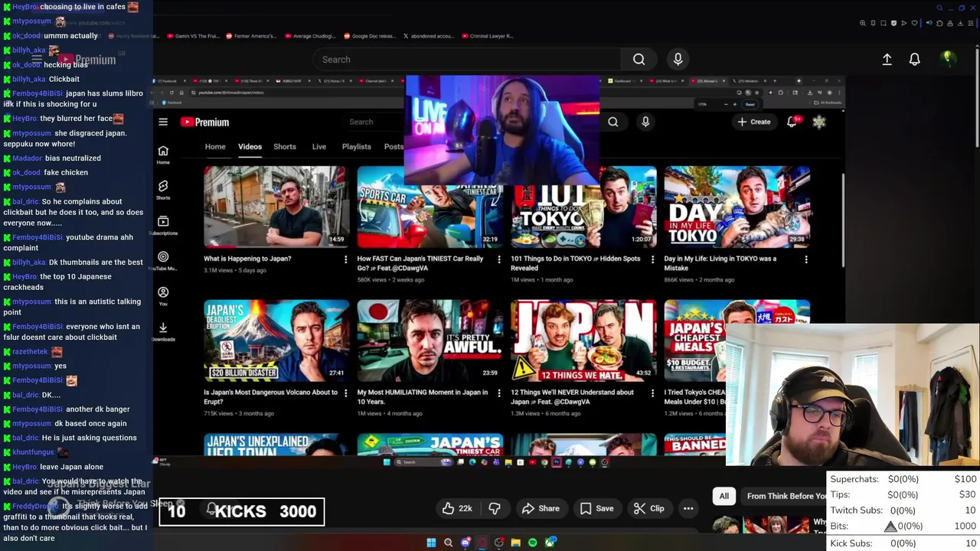Open the inner YouTube account avatar

[x=819, y=122]
